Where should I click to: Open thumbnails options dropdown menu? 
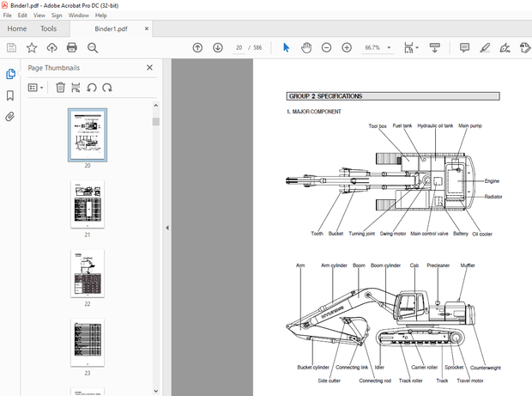35,87
